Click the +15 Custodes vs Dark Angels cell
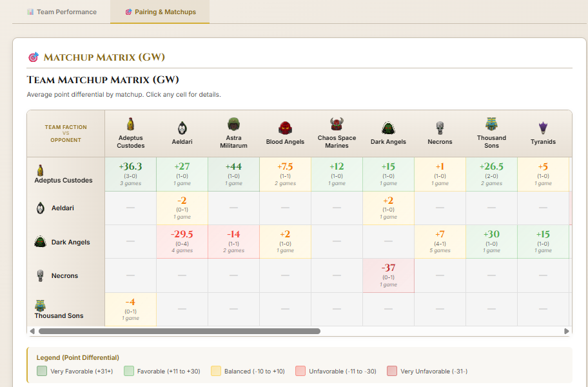Viewport: 588px width, 387px height. 389,174
